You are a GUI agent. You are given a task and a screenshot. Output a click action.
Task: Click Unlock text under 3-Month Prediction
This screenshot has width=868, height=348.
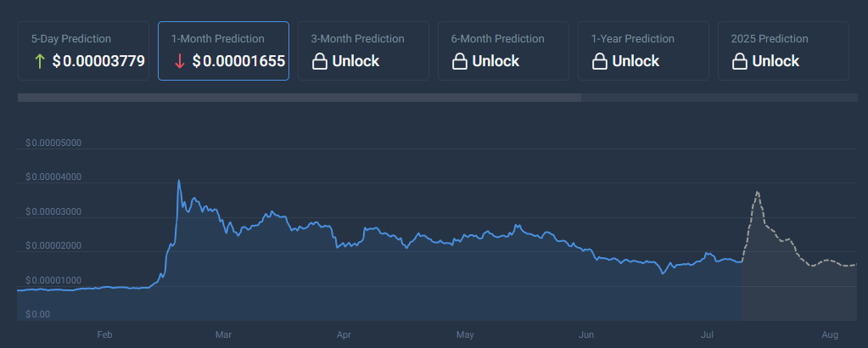356,61
